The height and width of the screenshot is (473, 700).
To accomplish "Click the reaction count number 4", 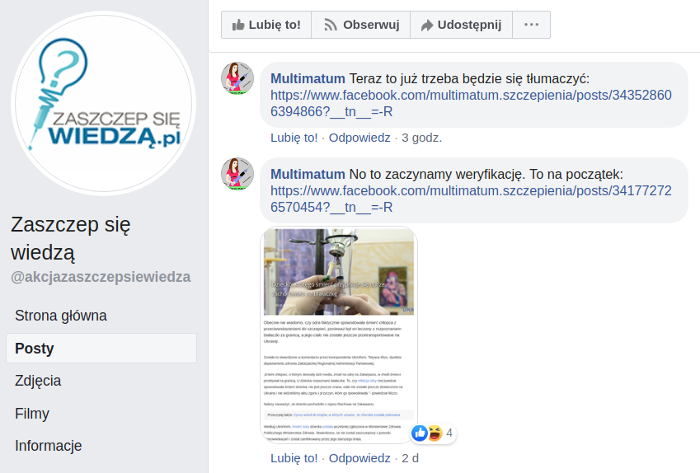I will (x=449, y=433).
